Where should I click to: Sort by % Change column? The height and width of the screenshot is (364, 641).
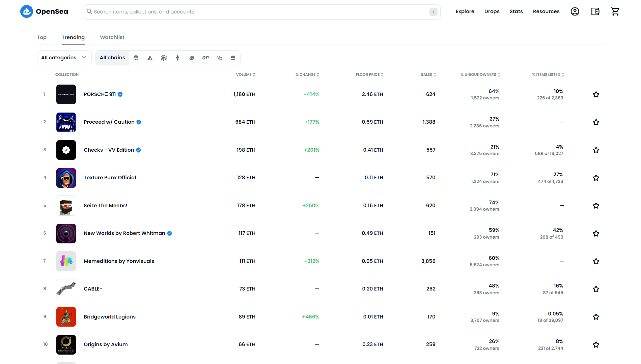point(307,74)
